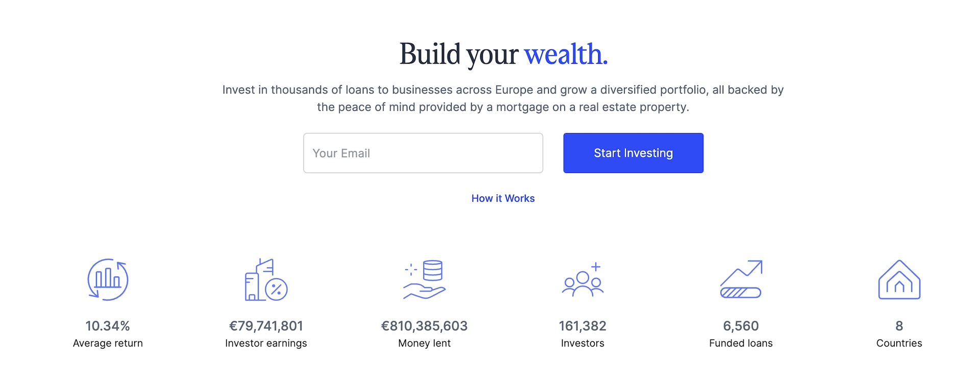Click the Average return chart icon
Screen dimensions: 980x388
point(108,279)
